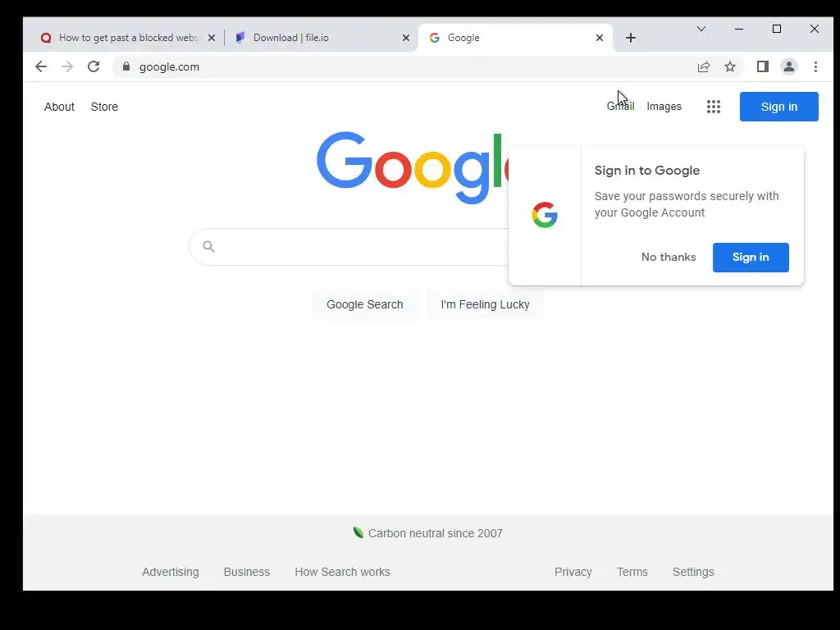Close the Download | file.io tab
Viewport: 840px width, 630px height.
405,38
